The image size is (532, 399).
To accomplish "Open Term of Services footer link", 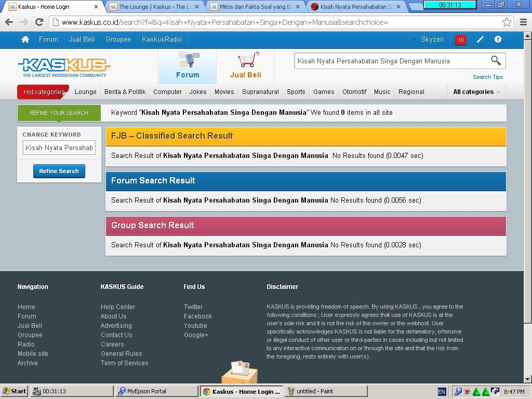I will point(125,363).
